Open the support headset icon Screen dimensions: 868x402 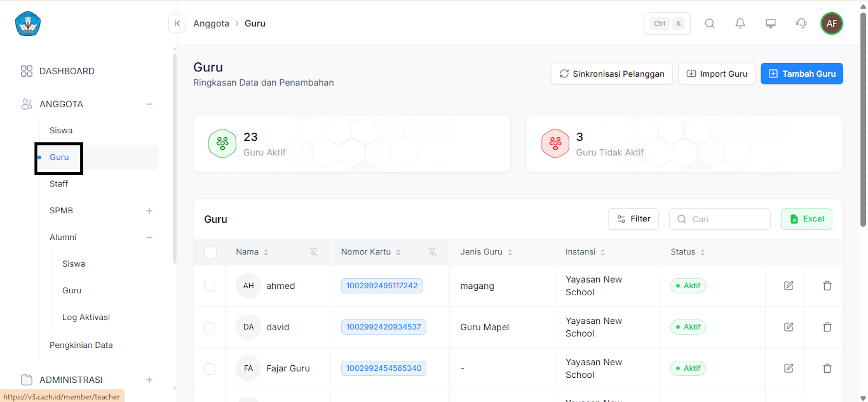coord(801,24)
